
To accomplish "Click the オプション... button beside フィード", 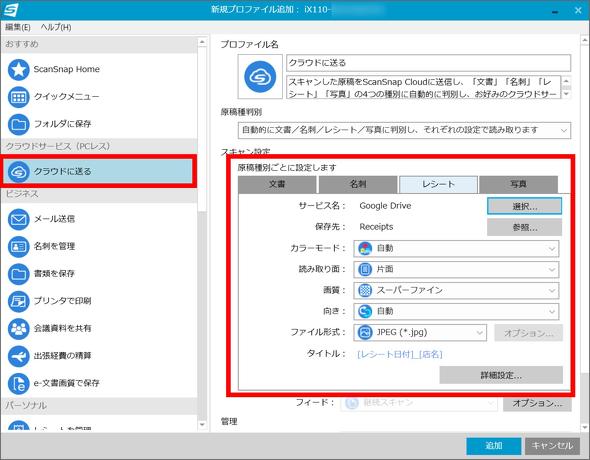I will click(x=537, y=403).
